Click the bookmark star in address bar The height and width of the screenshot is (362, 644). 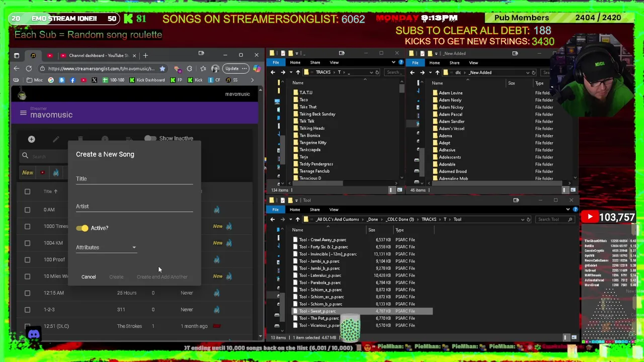pyautogui.click(x=162, y=68)
